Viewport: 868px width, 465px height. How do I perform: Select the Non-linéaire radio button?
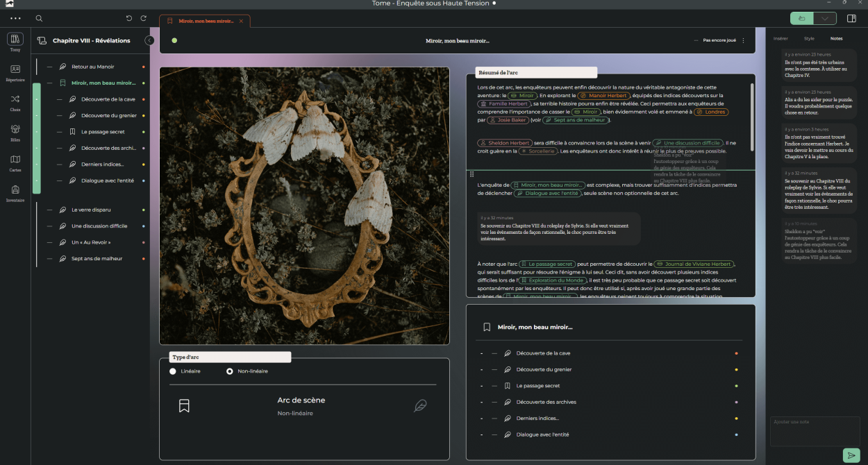230,371
